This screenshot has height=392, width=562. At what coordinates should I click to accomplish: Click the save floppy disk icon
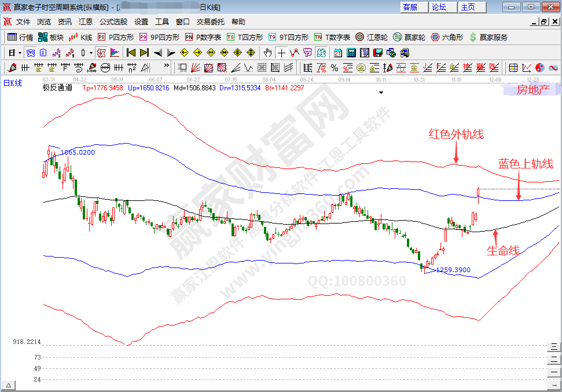click(378, 53)
